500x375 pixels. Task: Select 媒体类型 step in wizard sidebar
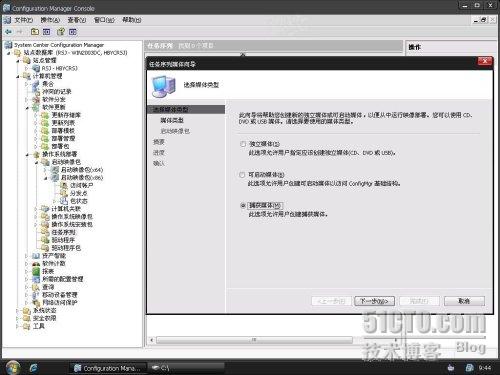point(172,120)
